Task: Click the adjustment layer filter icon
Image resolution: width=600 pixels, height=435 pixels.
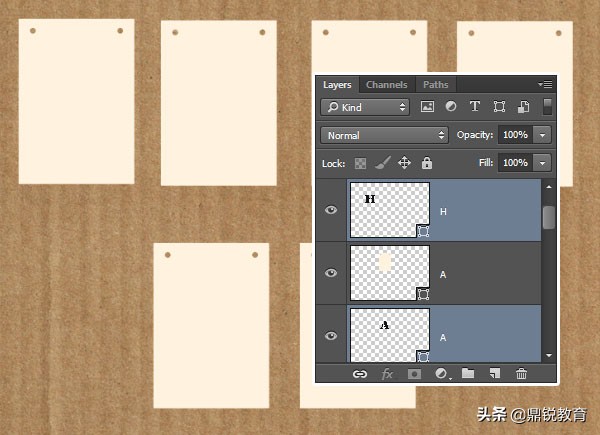Action: click(x=451, y=107)
